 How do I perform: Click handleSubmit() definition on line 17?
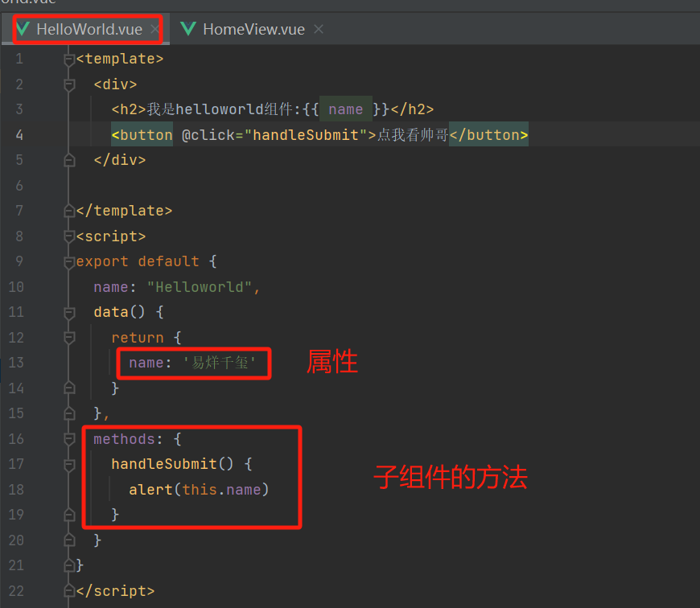[x=172, y=464]
